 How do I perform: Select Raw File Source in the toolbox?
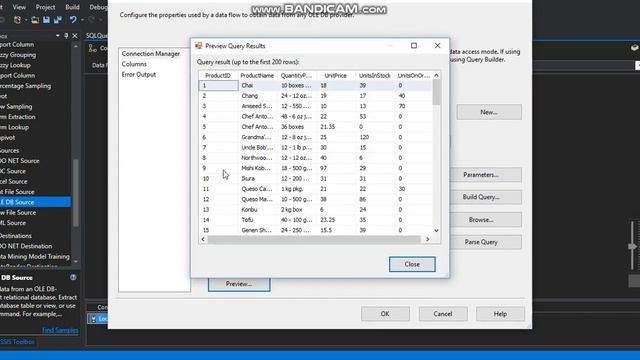point(18,212)
